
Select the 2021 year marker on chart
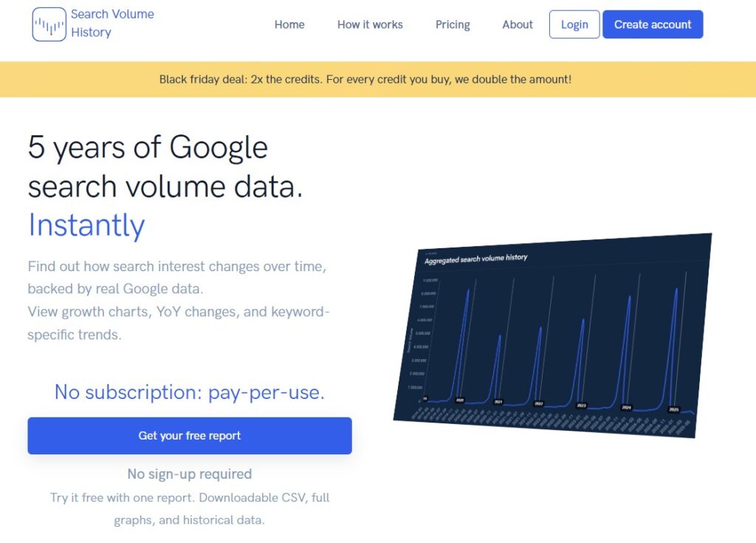498,403
